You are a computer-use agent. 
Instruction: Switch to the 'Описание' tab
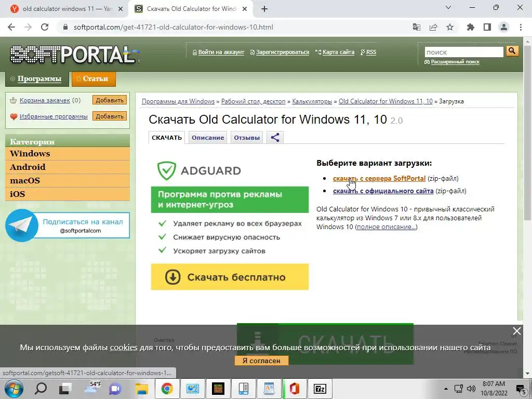coord(208,138)
